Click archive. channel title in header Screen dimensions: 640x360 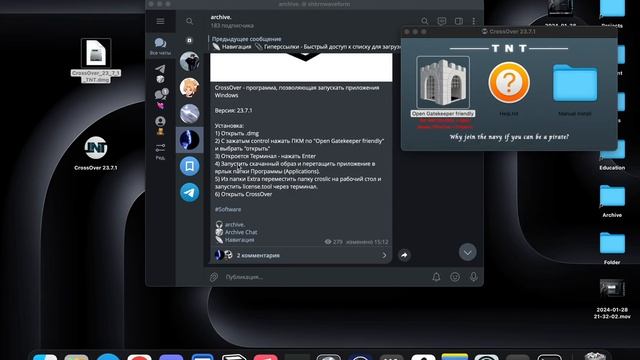point(221,17)
